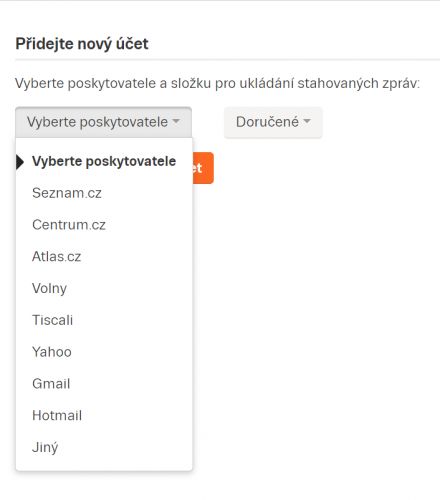Image resolution: width=440 pixels, height=500 pixels.
Task: Open the Doručené folder dropdown
Action: coord(273,122)
